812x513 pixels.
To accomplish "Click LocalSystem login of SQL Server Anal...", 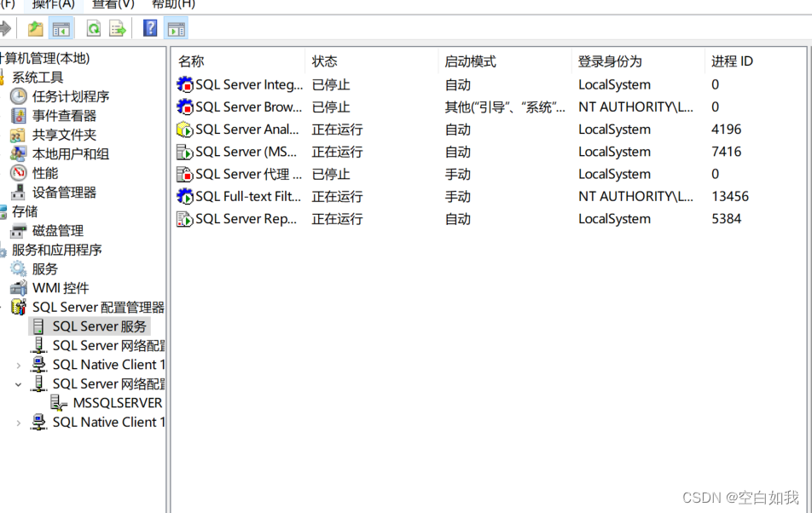I will click(614, 130).
